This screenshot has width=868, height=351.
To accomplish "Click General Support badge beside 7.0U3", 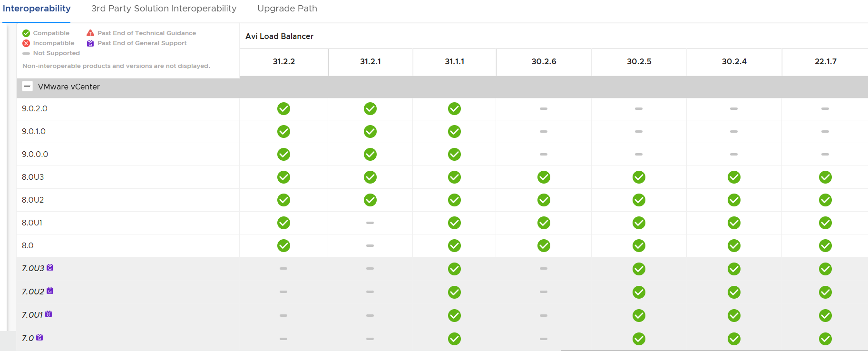I will (50, 268).
